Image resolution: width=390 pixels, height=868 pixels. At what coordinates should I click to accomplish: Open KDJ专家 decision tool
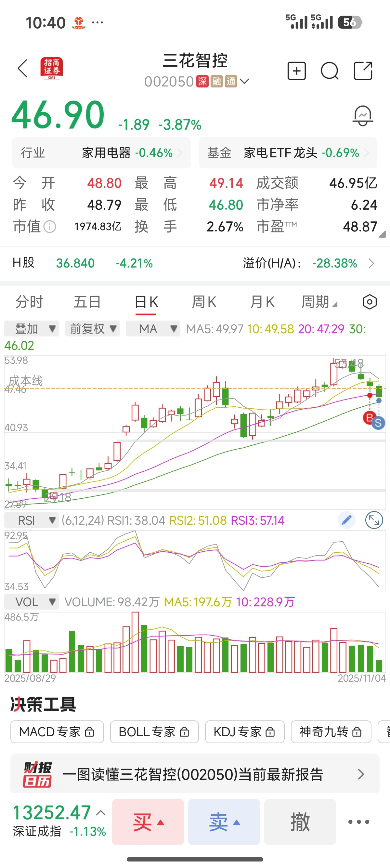(x=245, y=732)
